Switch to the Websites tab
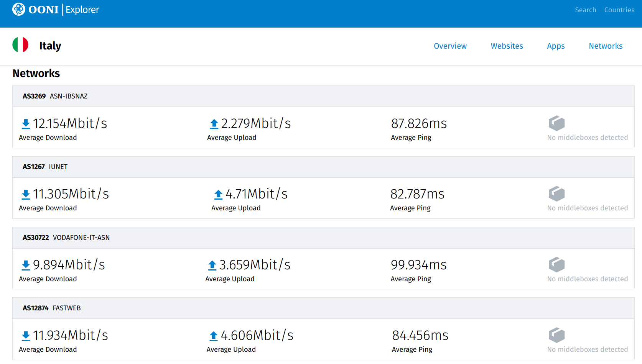The image size is (642, 364). [507, 46]
